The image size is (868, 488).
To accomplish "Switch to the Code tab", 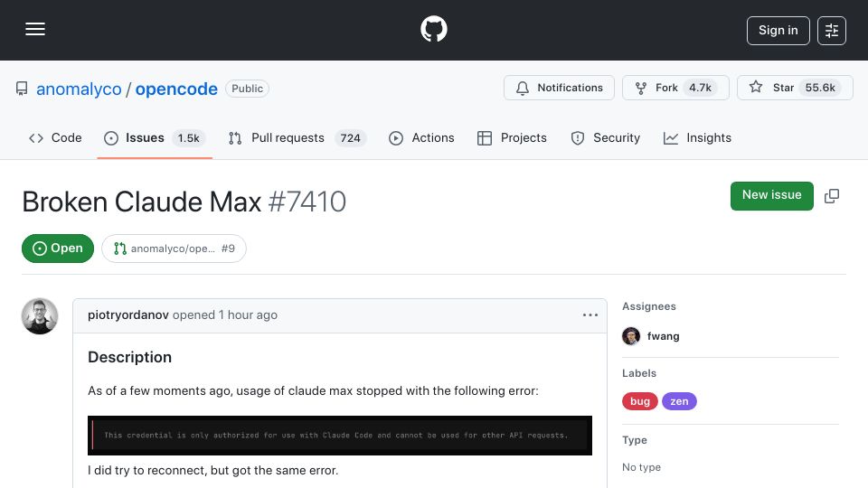I will [55, 137].
